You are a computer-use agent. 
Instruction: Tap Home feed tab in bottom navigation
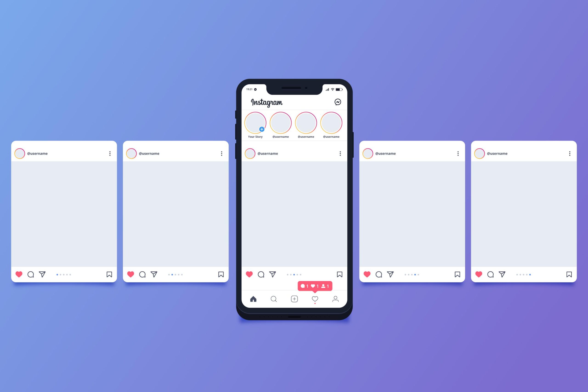point(254,300)
